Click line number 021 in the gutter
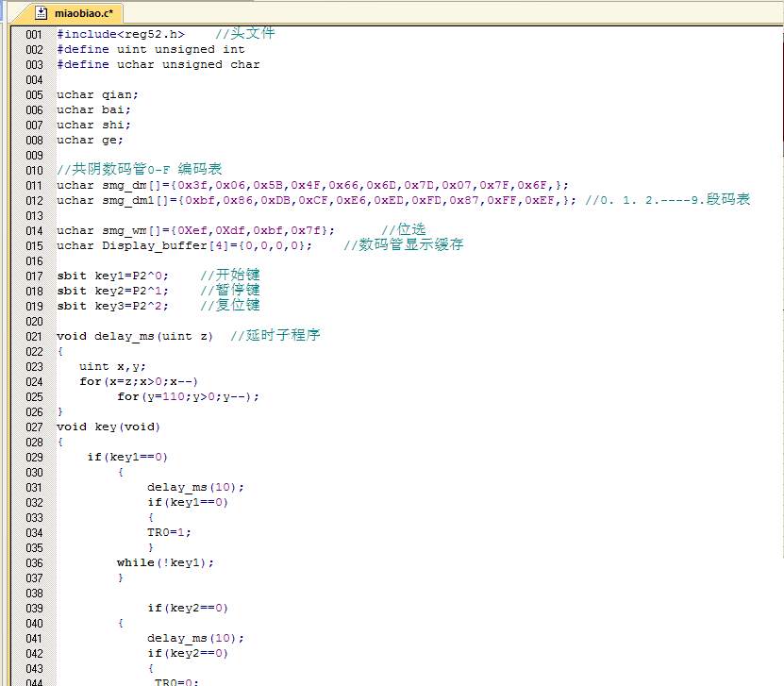Screen dimensions: 784x686 34,337
